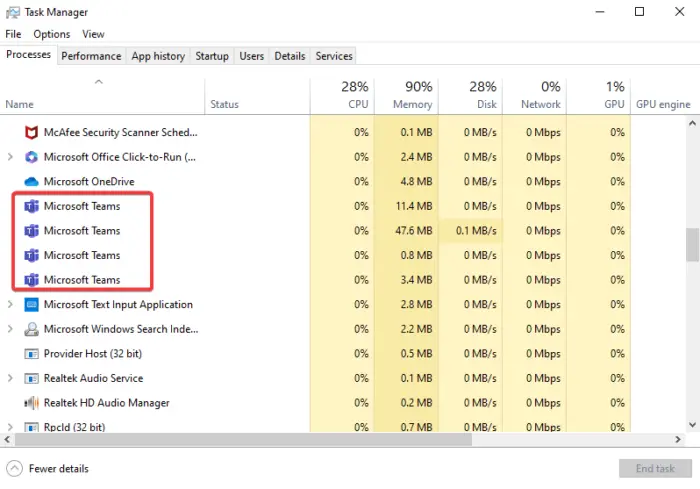Click the horizontal scrollbar right arrow
This screenshot has width=700, height=489.
tap(678, 439)
